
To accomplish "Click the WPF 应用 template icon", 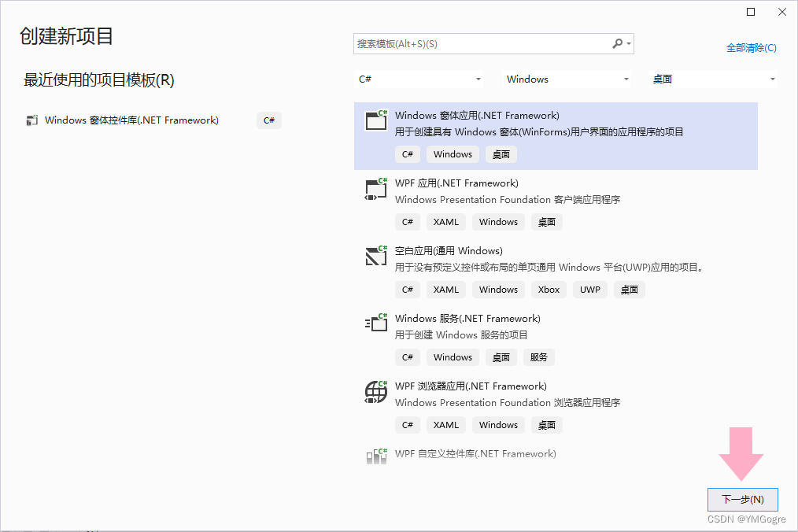I will [x=376, y=189].
